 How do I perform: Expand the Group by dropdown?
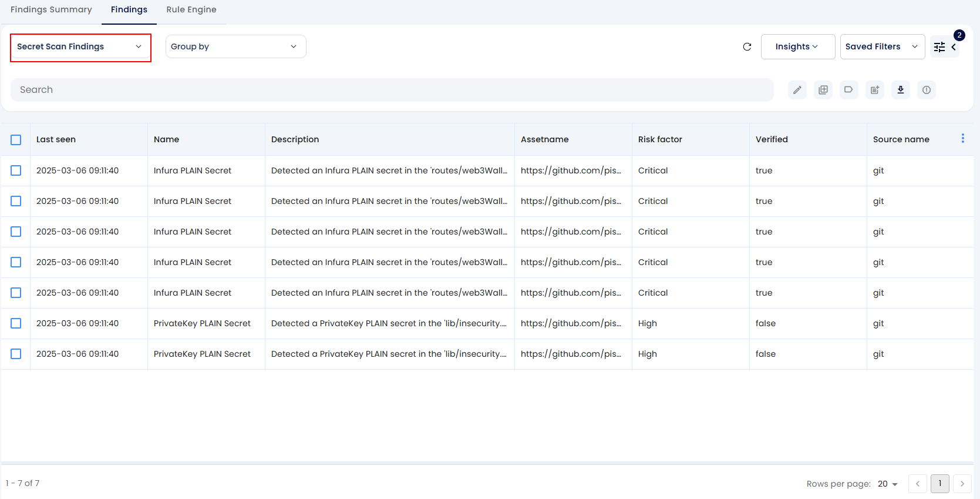235,46
